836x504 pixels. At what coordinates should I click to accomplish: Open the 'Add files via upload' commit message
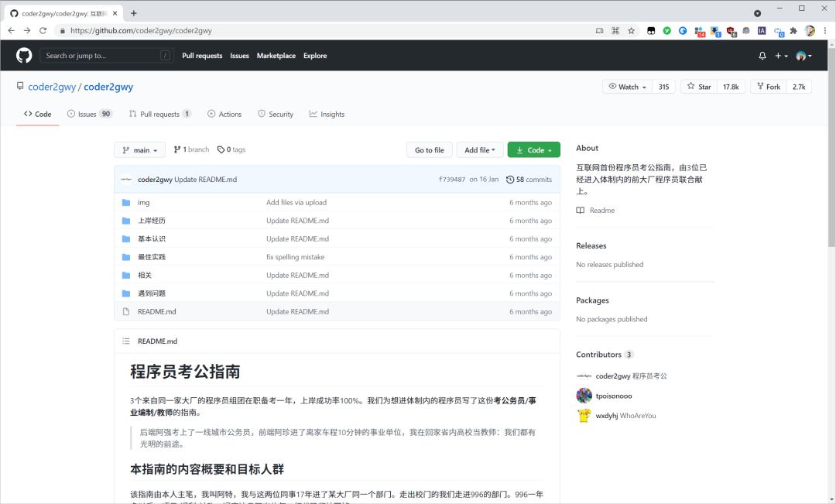296,203
